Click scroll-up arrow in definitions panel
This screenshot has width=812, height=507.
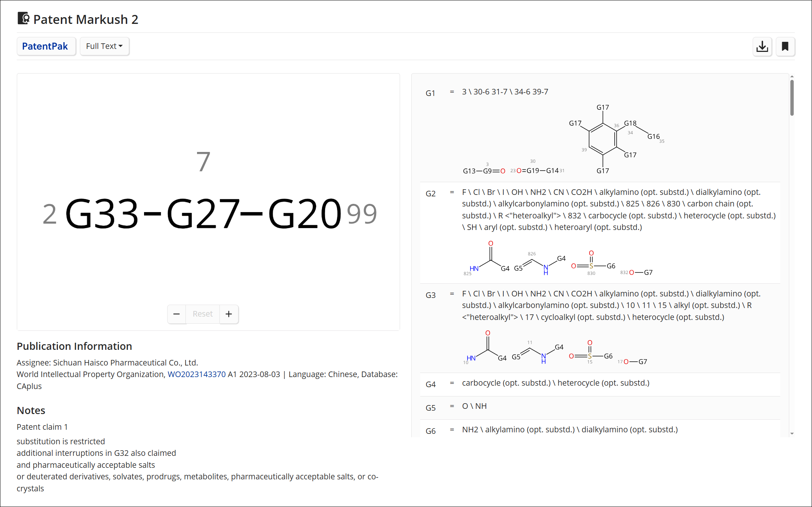[x=792, y=77]
